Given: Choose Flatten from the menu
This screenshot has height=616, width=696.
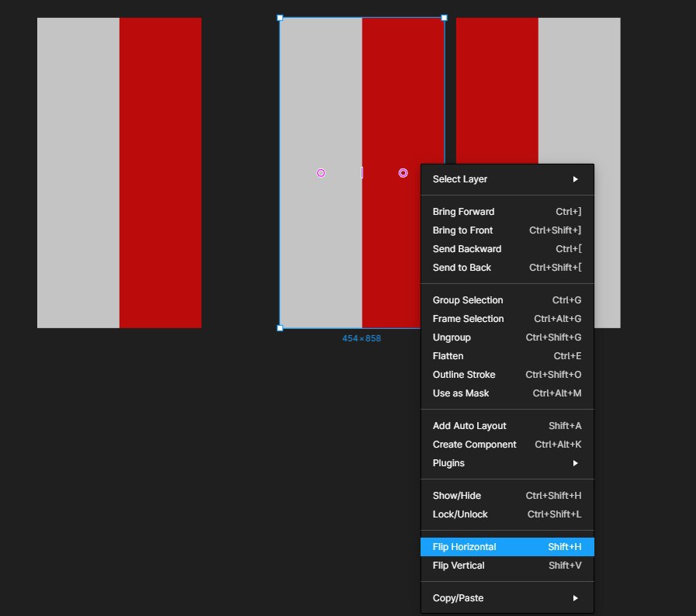Looking at the screenshot, I should coord(507,356).
